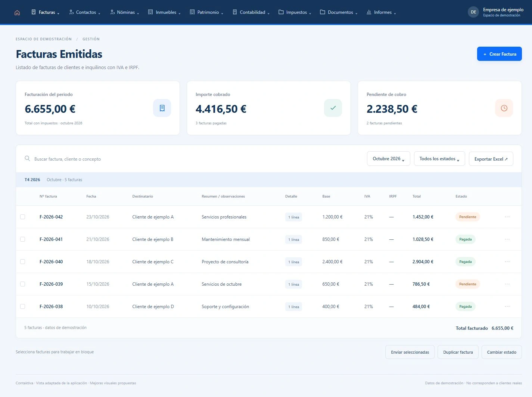The width and height of the screenshot is (532, 397).
Task: Click invoice number F-2026-040
Action: 51,262
